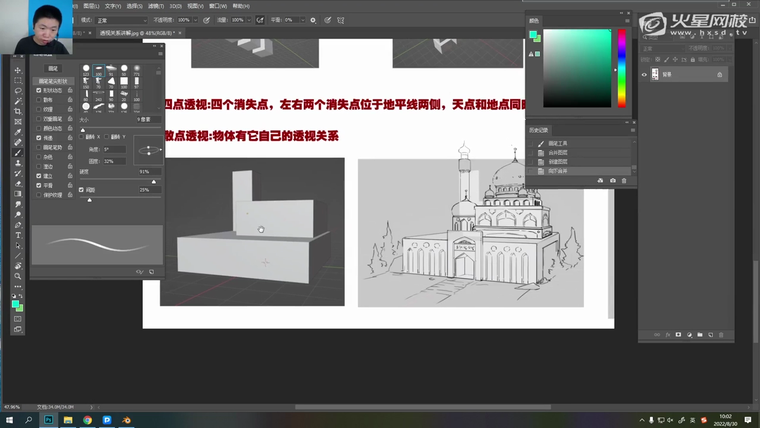Click the vertical hue slider in Color panel

point(621,67)
